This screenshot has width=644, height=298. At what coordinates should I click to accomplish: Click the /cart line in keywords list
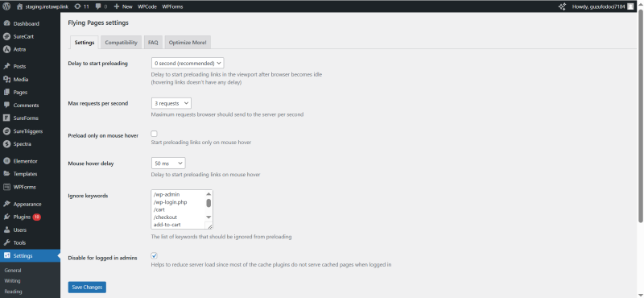pyautogui.click(x=159, y=209)
